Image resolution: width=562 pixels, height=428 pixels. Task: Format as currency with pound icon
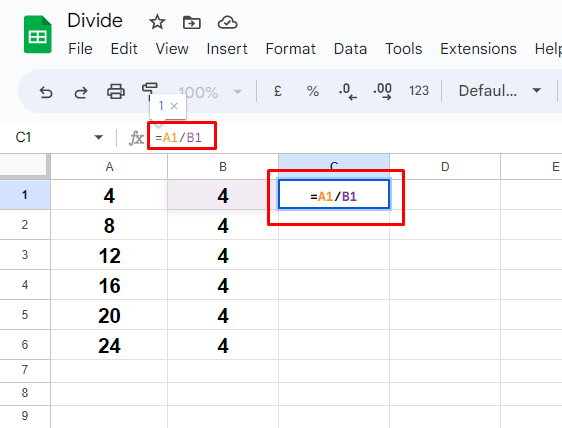[277, 91]
